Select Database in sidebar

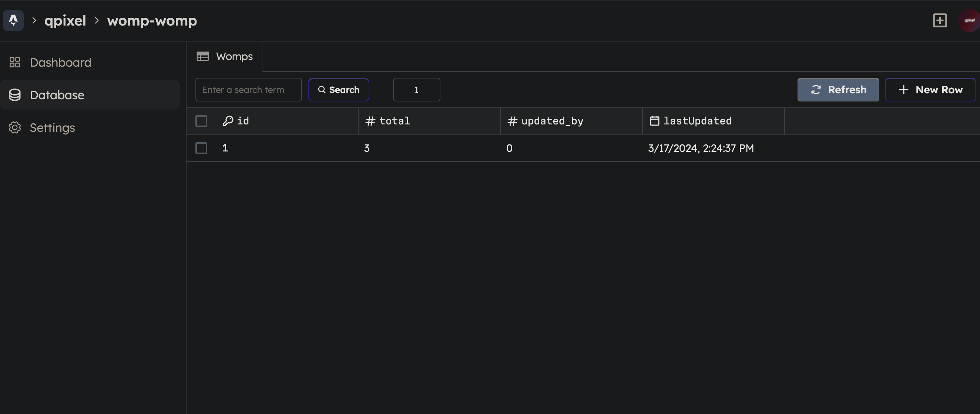point(90,95)
